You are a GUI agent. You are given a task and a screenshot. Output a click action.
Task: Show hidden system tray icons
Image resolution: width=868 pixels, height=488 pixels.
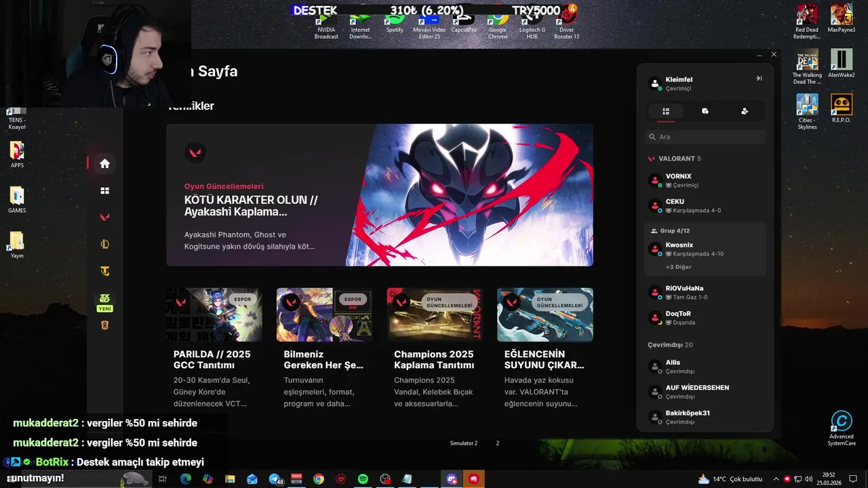pos(776,479)
